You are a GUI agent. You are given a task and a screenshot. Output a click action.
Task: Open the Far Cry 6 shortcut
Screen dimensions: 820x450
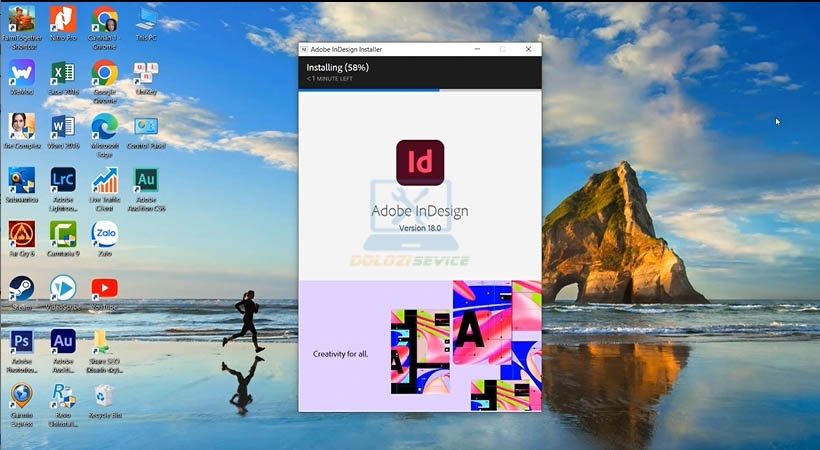(21, 234)
